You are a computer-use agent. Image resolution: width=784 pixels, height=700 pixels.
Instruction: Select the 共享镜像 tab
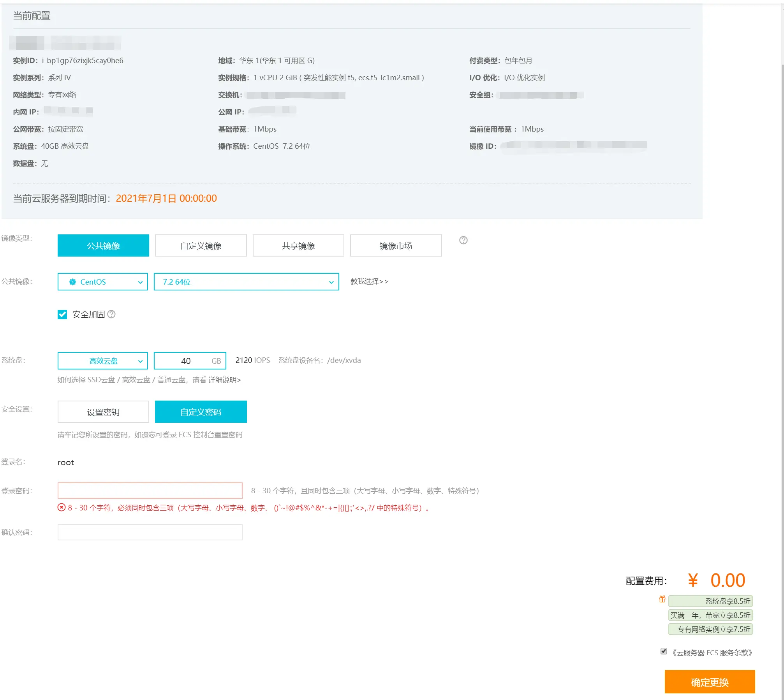tap(298, 246)
